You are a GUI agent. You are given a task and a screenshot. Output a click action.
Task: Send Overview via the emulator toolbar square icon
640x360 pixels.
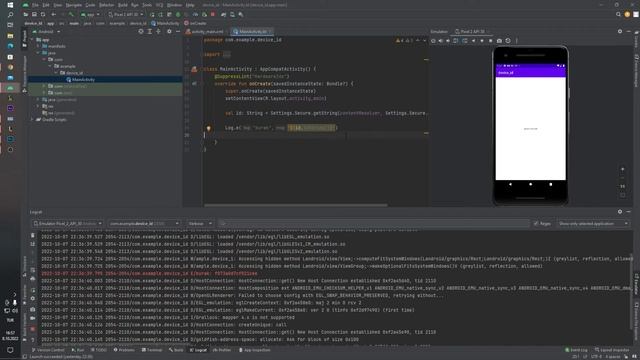pos(491,41)
